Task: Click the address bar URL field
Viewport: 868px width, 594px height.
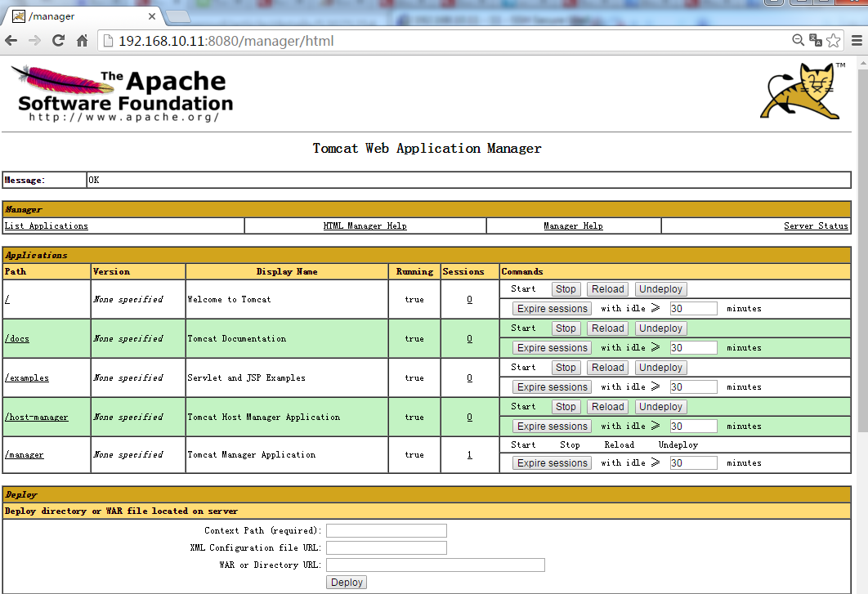Action: click(443, 41)
